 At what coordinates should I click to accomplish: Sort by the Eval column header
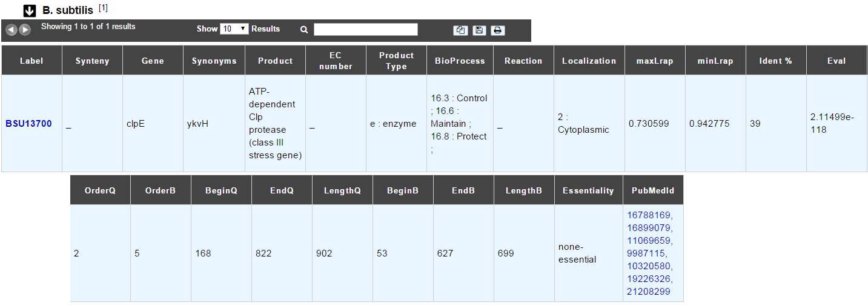pos(837,61)
